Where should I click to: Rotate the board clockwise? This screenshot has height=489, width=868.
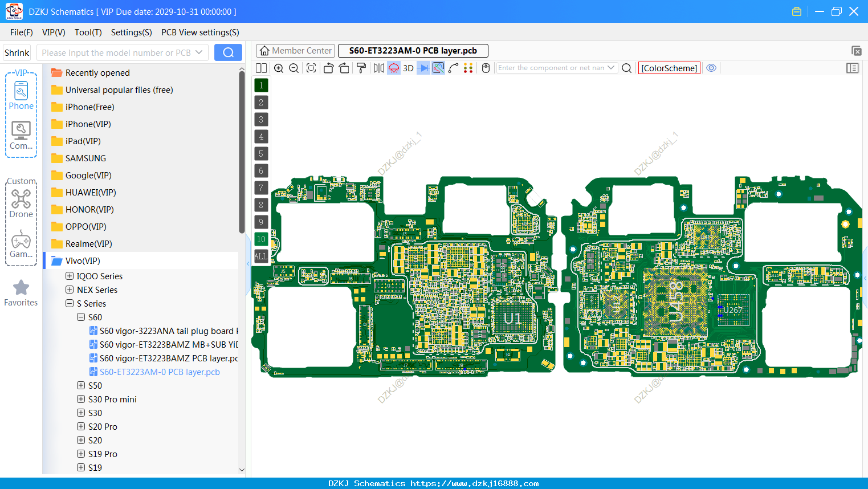coord(344,68)
